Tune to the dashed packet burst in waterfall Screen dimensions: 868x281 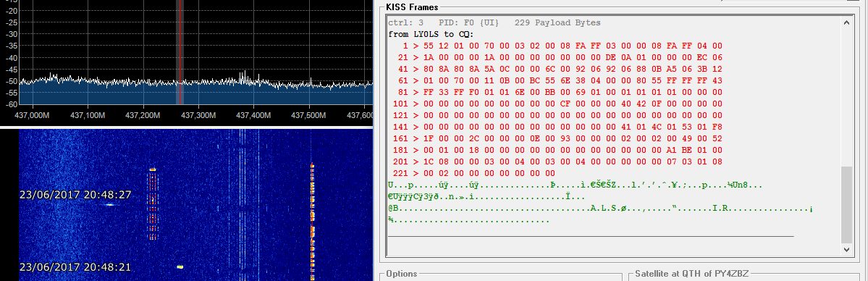pos(153,204)
